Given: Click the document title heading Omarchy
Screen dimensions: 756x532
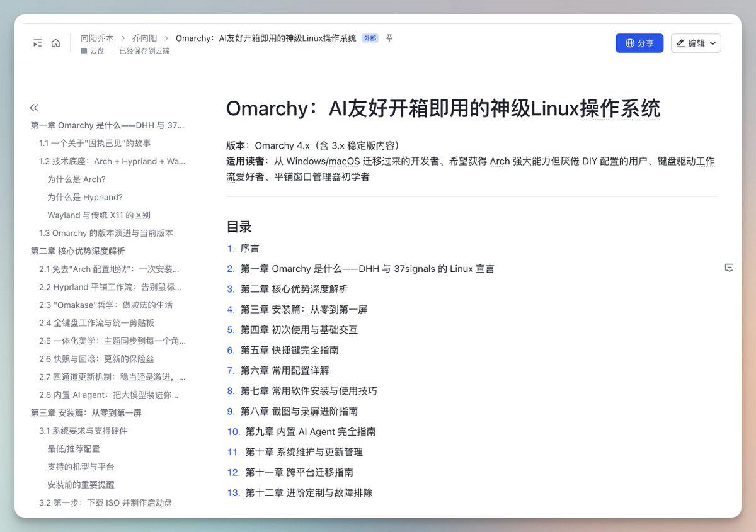Looking at the screenshot, I should point(444,108).
